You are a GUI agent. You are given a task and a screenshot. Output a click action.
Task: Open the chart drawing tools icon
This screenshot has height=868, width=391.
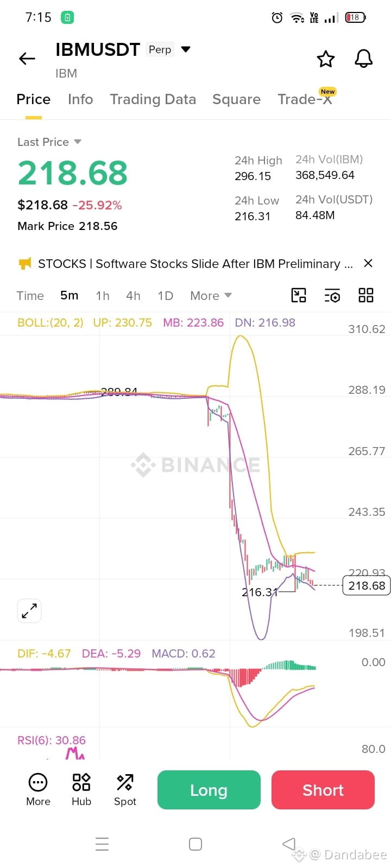click(299, 295)
